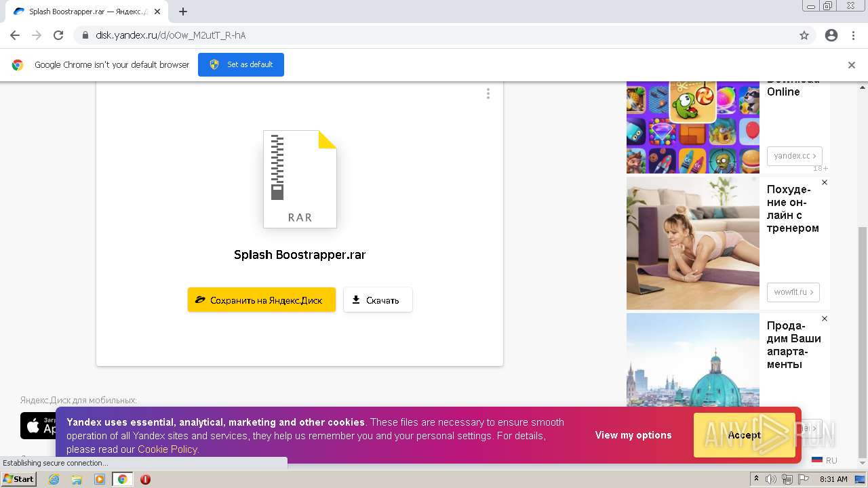868x488 pixels.
Task: Open the apartments ad city image
Action: tap(693, 360)
